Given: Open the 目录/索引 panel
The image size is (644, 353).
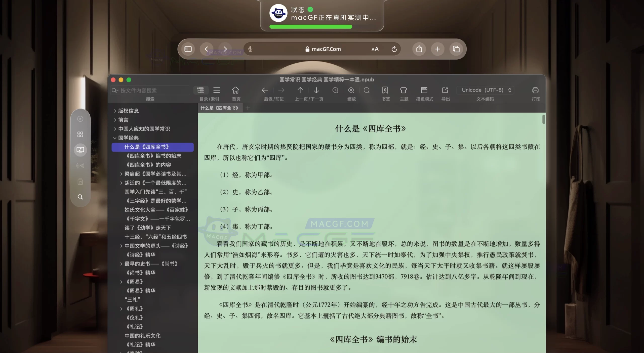Looking at the screenshot, I should pyautogui.click(x=201, y=90).
